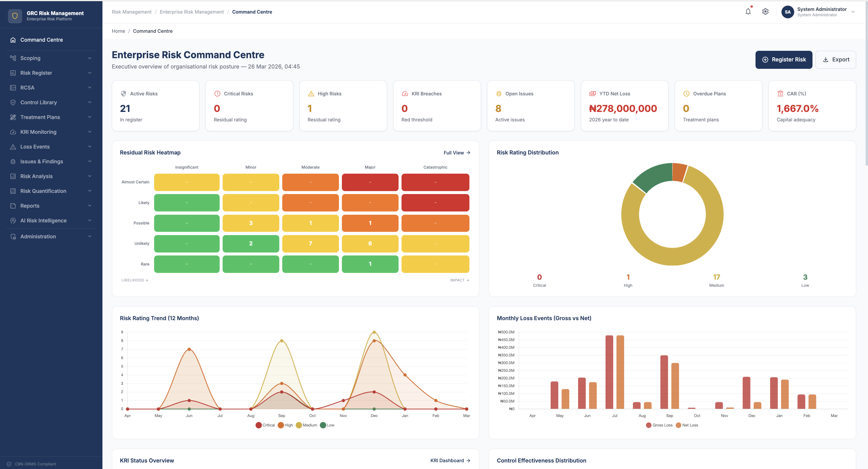This screenshot has height=469, width=868.
Task: Open the settings gear icon
Action: coord(765,12)
